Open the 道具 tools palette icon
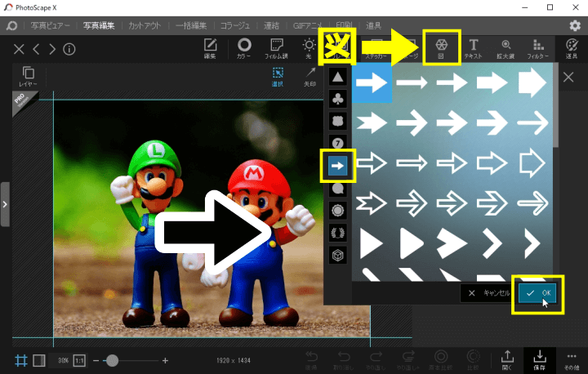This screenshot has height=374, width=588. (x=572, y=48)
